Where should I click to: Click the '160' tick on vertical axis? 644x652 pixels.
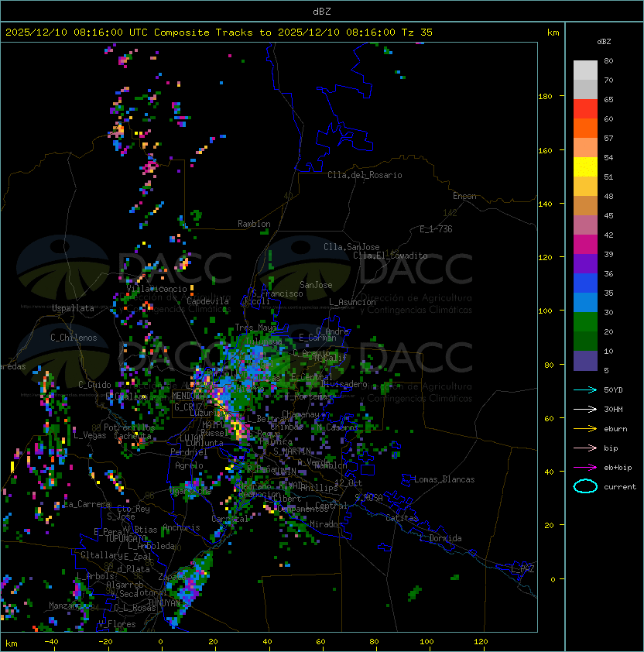[545, 150]
